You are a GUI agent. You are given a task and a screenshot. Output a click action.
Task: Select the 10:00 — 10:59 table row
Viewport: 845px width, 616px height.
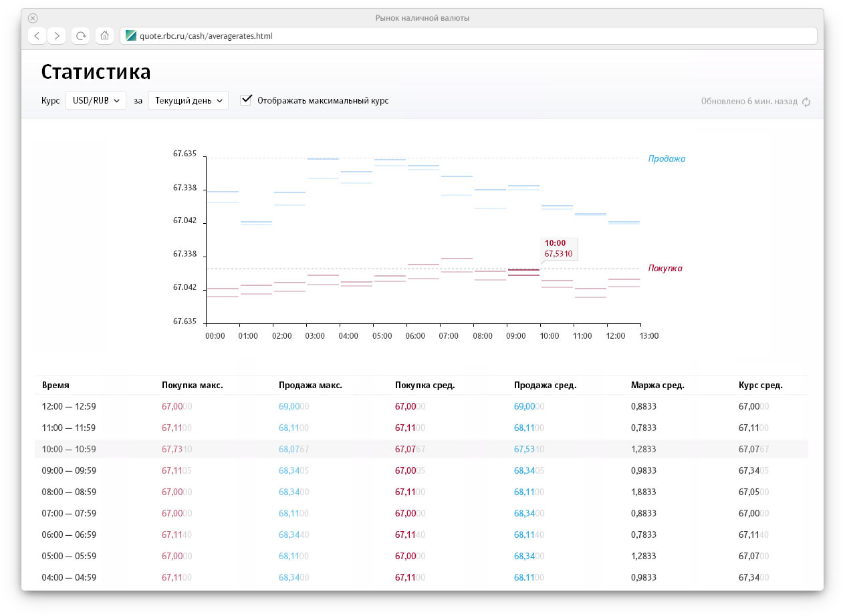point(421,449)
